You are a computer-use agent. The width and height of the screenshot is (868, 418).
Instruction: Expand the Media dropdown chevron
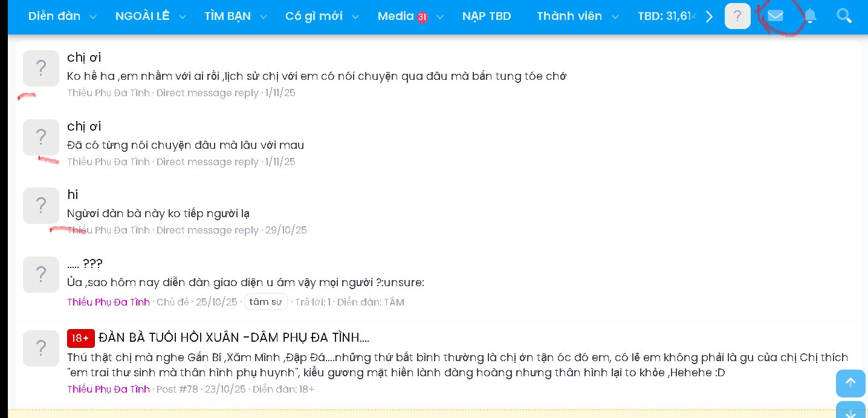pos(440,17)
